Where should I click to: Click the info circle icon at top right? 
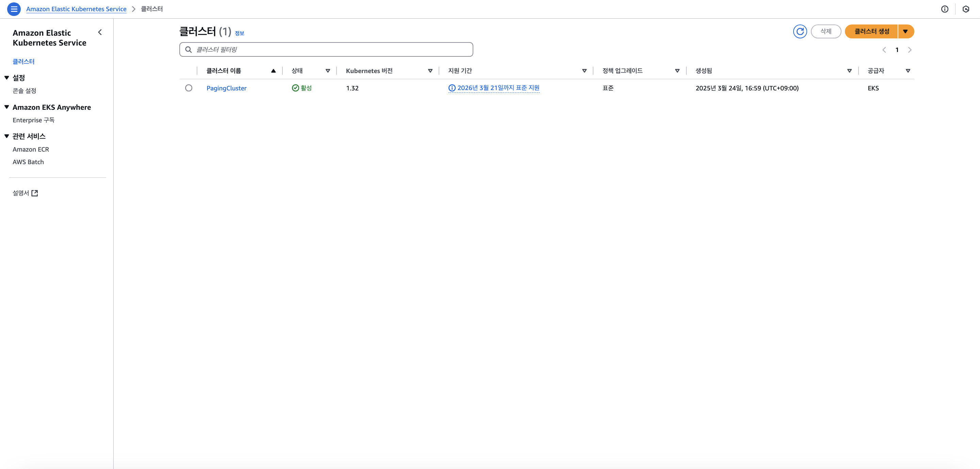[945, 9]
